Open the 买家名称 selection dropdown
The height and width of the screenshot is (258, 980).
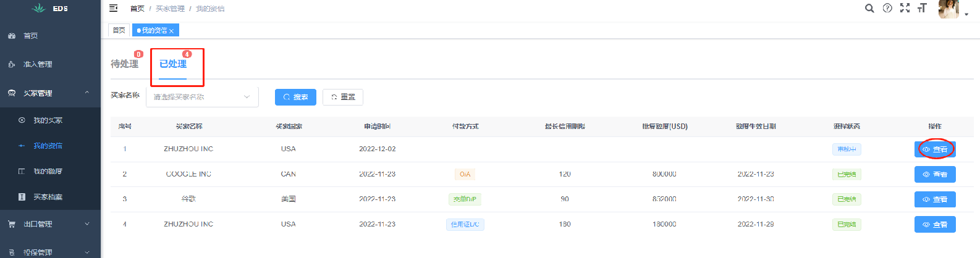[202, 97]
